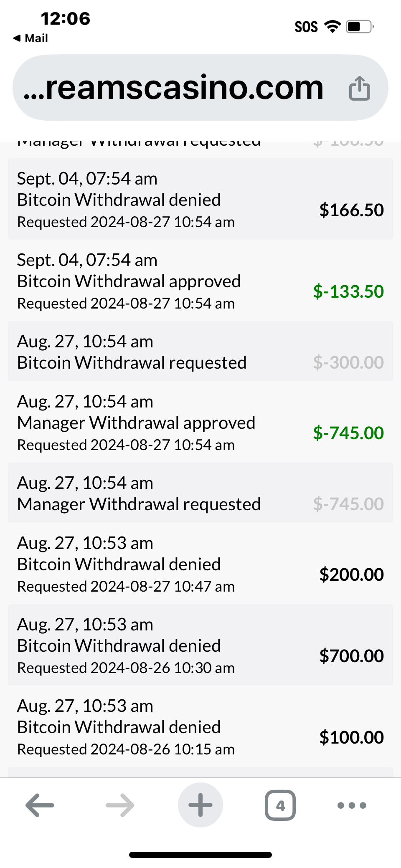Select the $200.00 Bitcoin Withdrawal denied entry

200,564
